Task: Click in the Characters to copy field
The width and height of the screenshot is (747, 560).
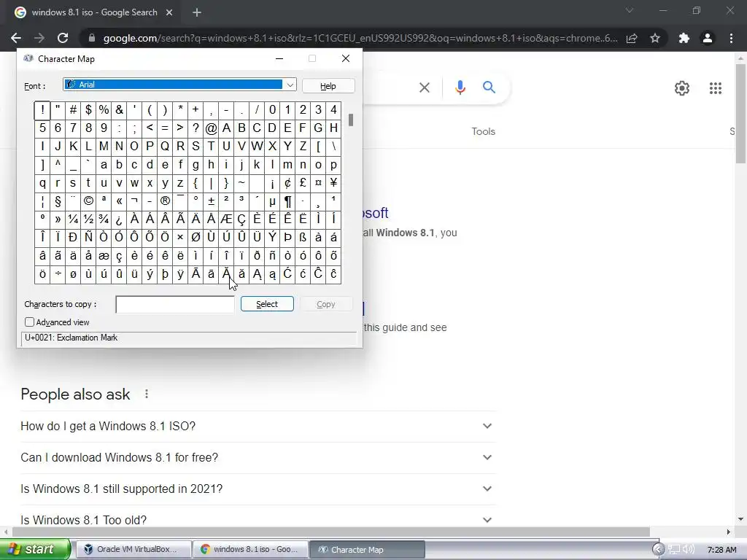Action: click(x=175, y=304)
